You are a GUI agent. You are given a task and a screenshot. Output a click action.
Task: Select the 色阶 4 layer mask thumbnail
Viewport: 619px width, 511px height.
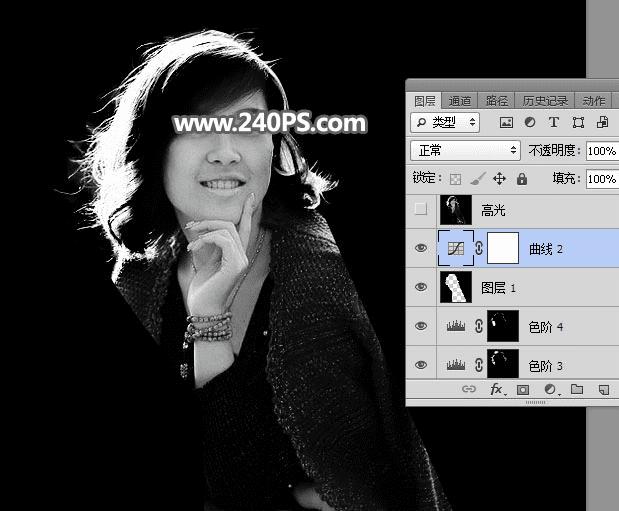tap(503, 326)
